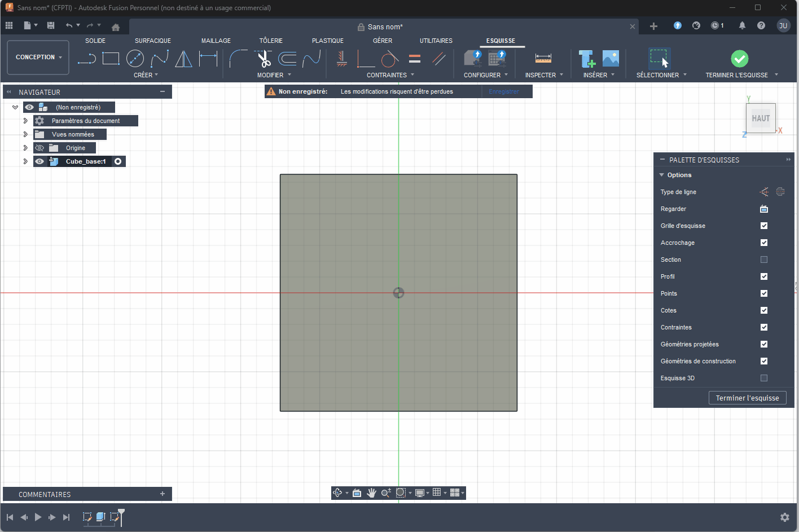Viewport: 799px width, 532px height.
Task: Select the Rectangle sketch tool
Action: pos(111,58)
